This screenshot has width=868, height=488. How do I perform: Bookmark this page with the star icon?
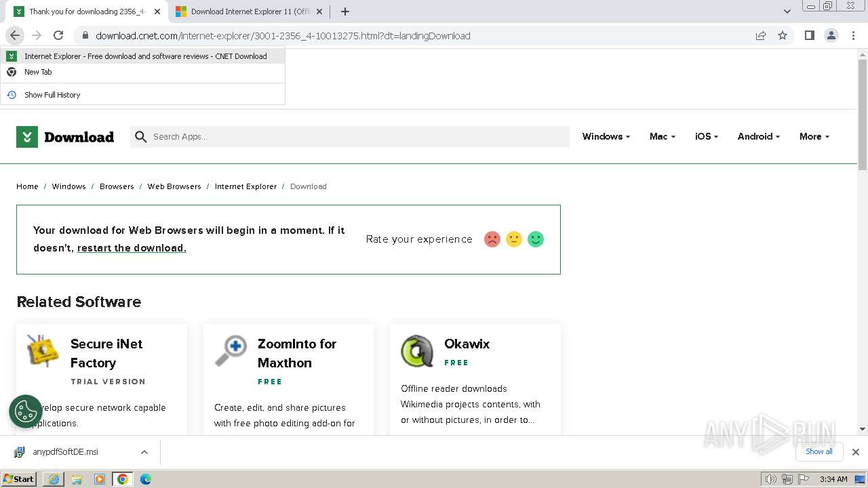coord(783,35)
